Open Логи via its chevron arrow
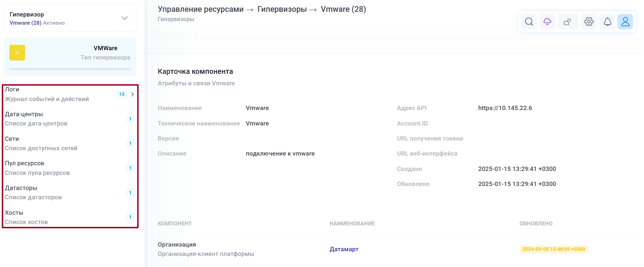This screenshot has height=267, width=644. [x=133, y=94]
